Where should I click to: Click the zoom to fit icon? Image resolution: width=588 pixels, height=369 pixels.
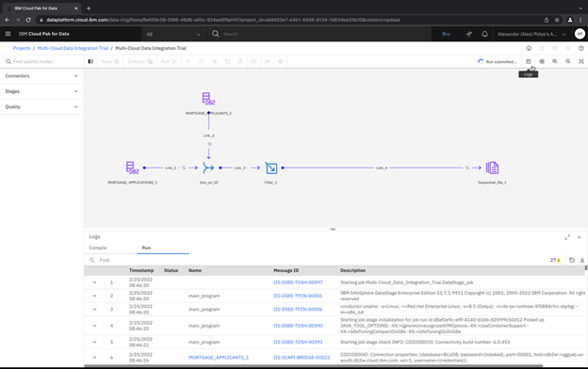(x=581, y=61)
